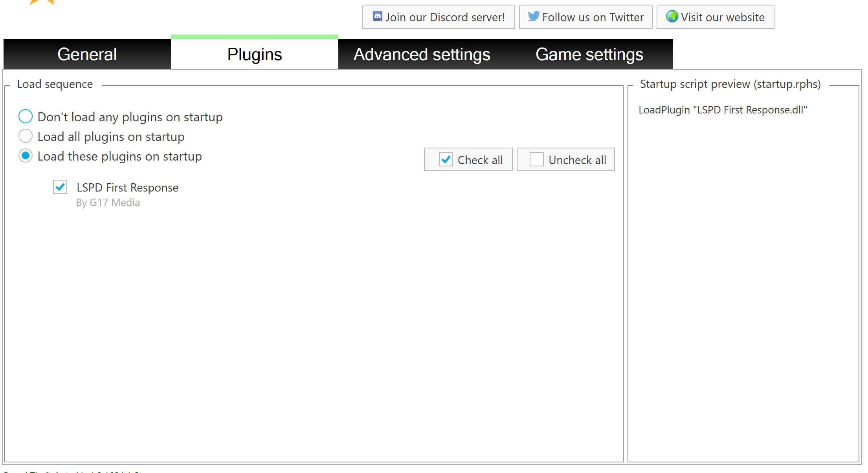This screenshot has width=868, height=473.
Task: Click Visit our website button
Action: tap(722, 17)
